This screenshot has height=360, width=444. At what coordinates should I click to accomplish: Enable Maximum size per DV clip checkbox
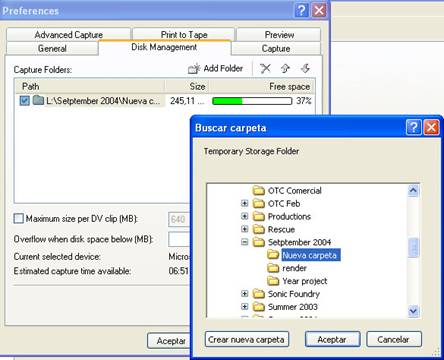(x=19, y=219)
